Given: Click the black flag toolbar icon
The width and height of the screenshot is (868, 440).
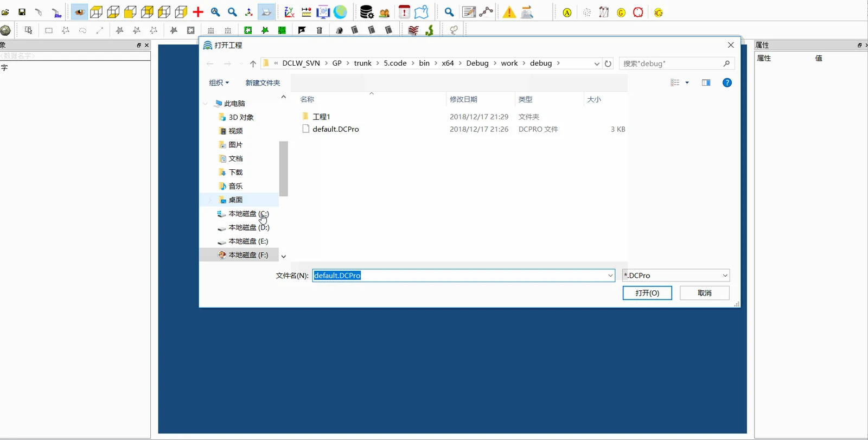Looking at the screenshot, I should click(302, 30).
